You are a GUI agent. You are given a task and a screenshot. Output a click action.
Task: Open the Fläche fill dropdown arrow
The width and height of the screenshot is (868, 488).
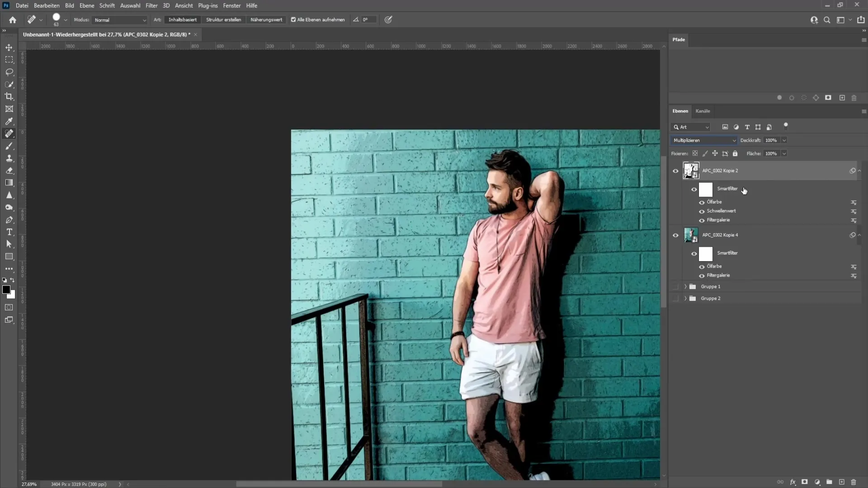[x=784, y=154]
